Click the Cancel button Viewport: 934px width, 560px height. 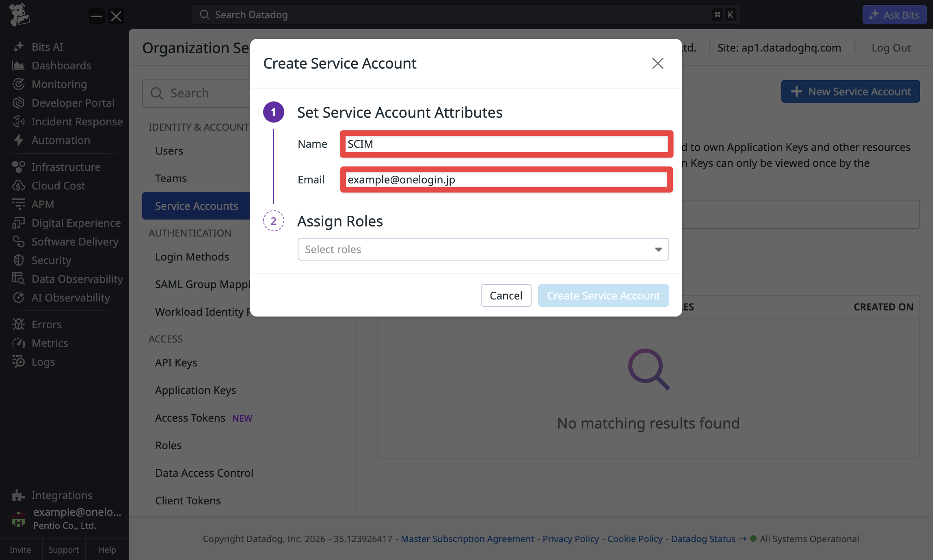506,295
